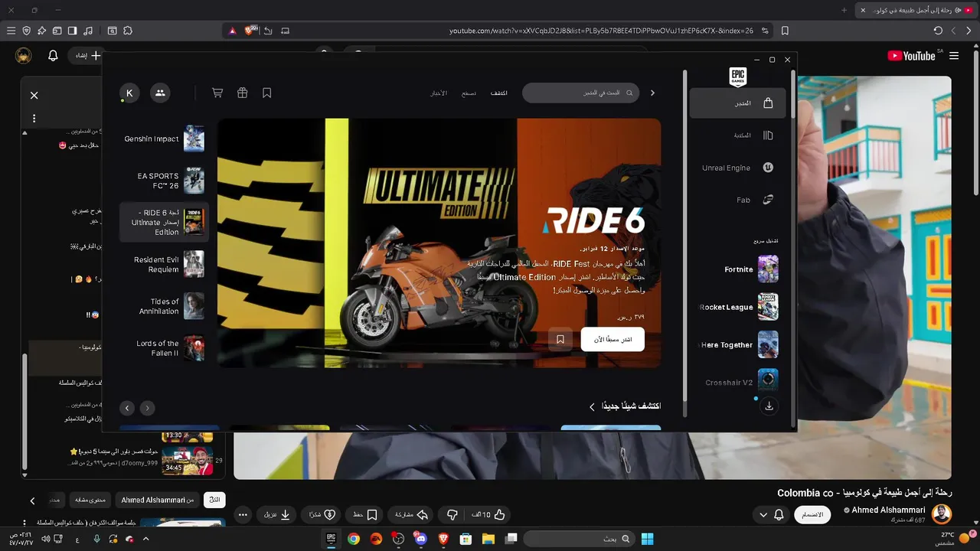Open the Epic downloads icon
Screen dimensions: 980x551
[769, 406]
